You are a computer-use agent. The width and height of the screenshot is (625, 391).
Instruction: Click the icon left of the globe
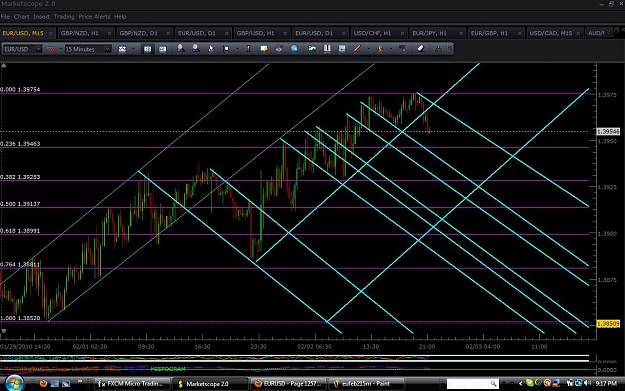pos(279,49)
